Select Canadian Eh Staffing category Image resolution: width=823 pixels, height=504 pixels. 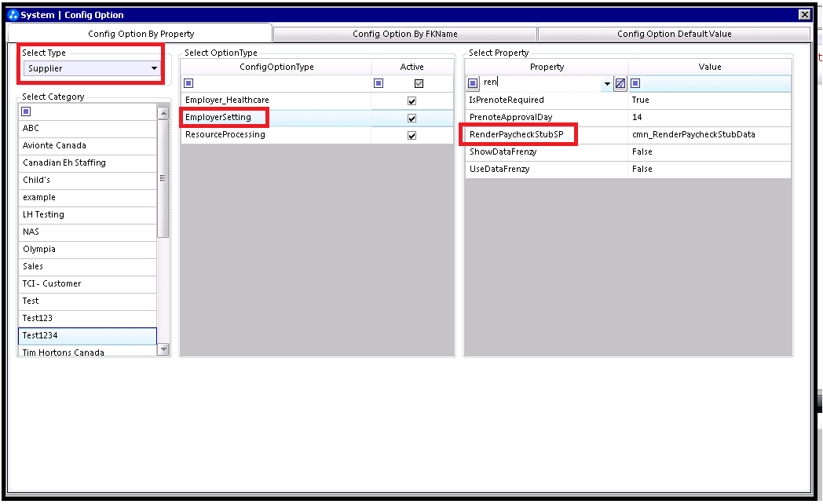point(88,163)
